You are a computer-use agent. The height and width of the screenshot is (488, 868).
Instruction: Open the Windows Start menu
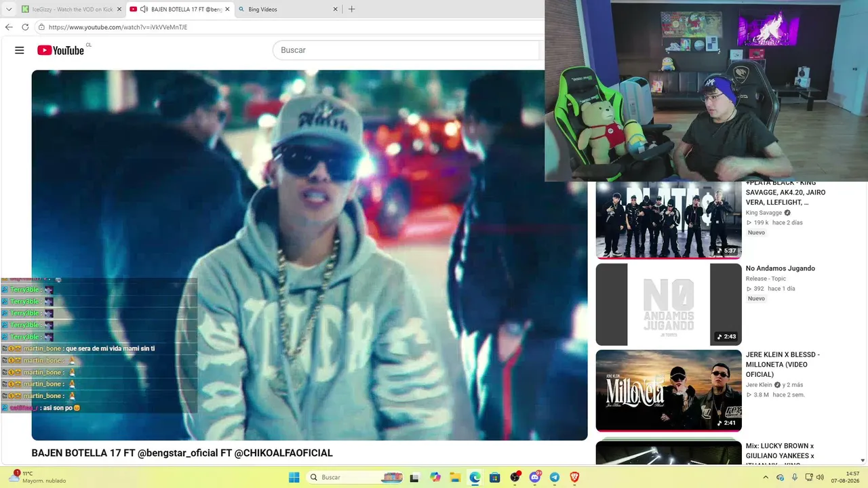(x=294, y=477)
